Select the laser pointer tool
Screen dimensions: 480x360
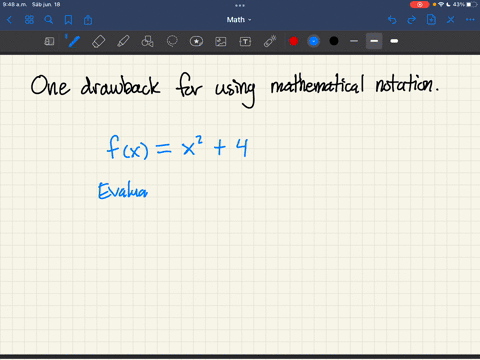click(x=270, y=41)
